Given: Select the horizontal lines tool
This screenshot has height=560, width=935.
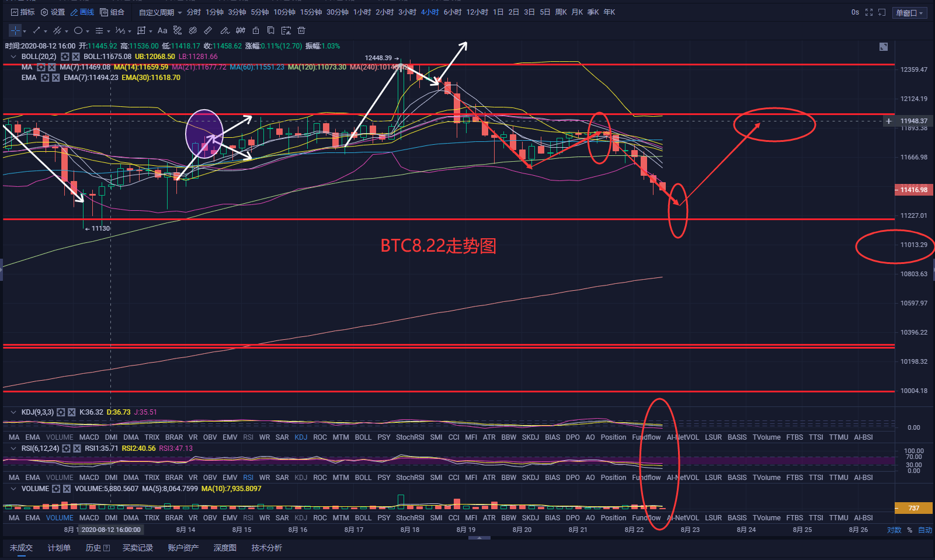Looking at the screenshot, I should (x=99, y=30).
